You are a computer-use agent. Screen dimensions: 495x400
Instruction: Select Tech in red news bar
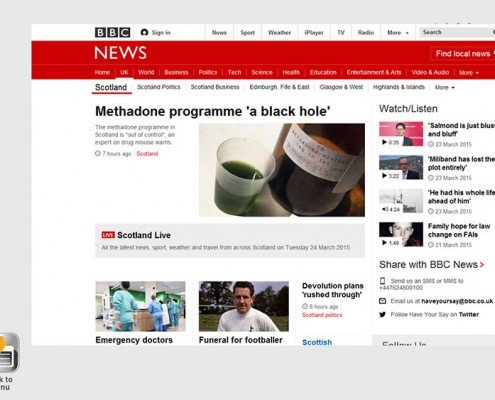tap(234, 72)
